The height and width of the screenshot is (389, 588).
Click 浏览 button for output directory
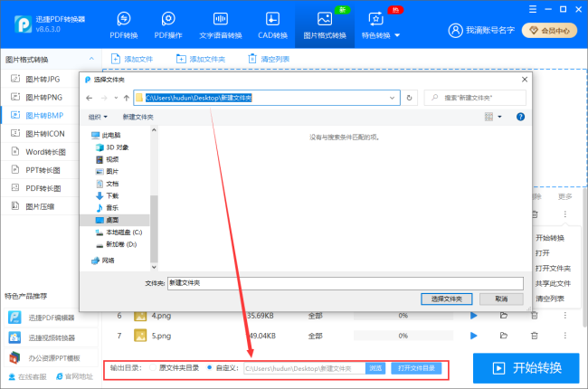(375, 368)
